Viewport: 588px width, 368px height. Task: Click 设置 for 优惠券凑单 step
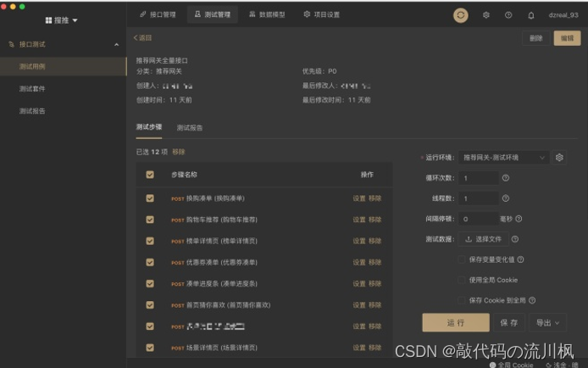[x=359, y=263]
